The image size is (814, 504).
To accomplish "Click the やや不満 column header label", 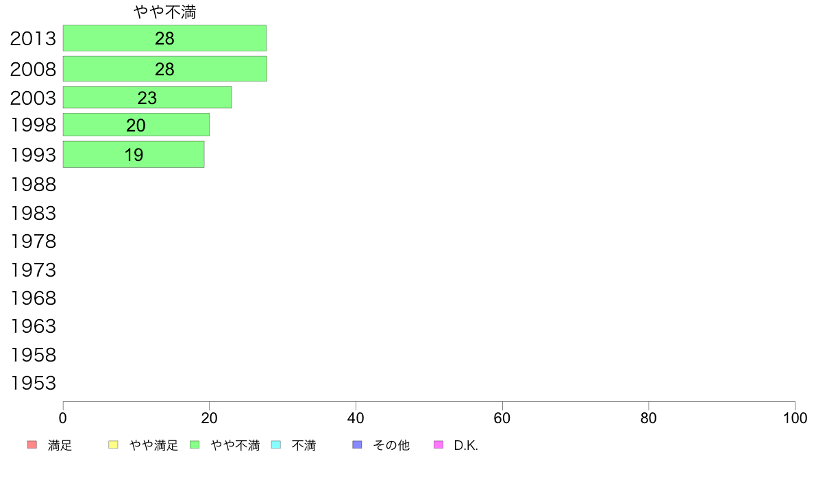I will point(164,12).
